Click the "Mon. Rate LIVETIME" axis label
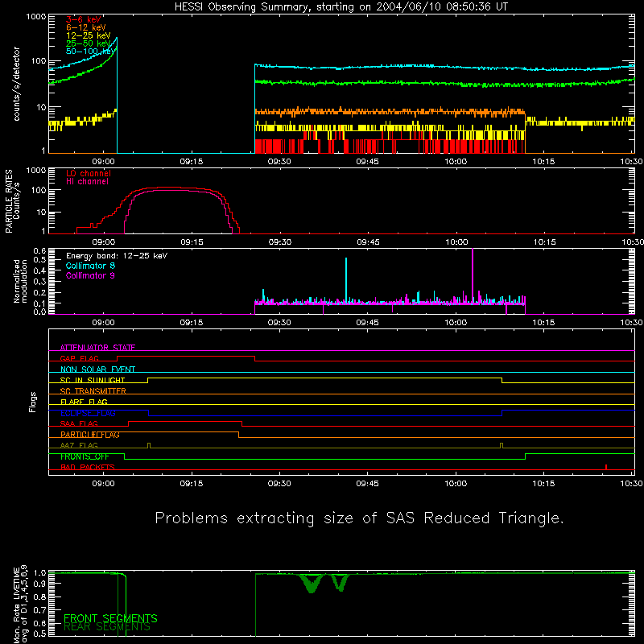644x644 pixels. pos(16,606)
